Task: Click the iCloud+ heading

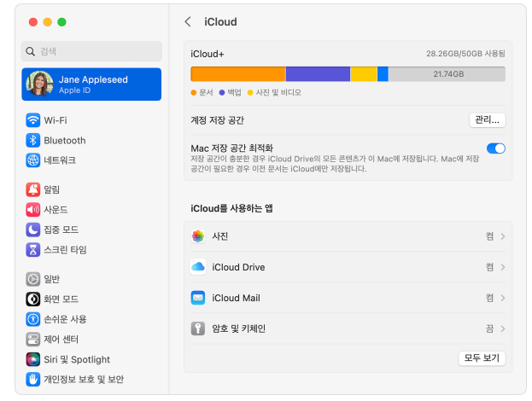Action: tap(208, 54)
